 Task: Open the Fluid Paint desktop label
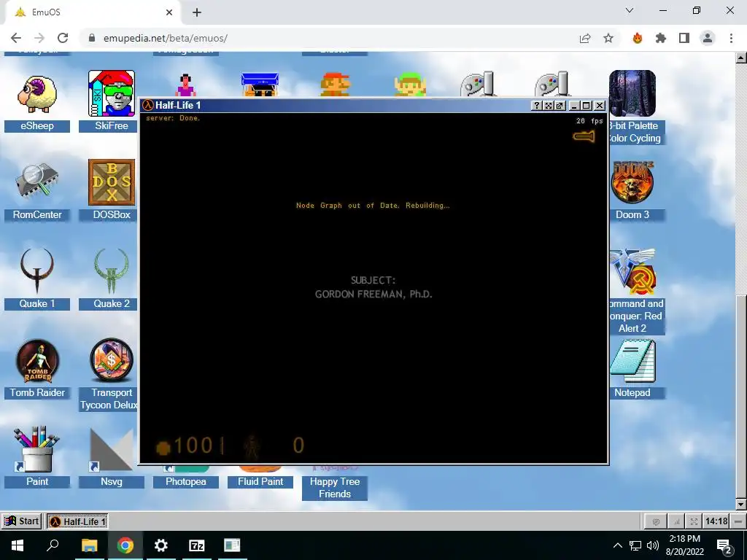click(260, 481)
